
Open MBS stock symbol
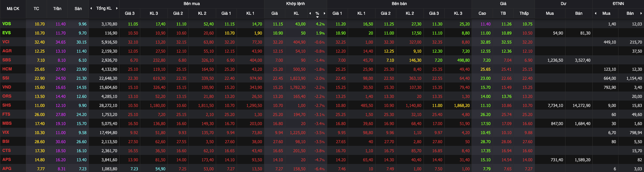(7, 123)
